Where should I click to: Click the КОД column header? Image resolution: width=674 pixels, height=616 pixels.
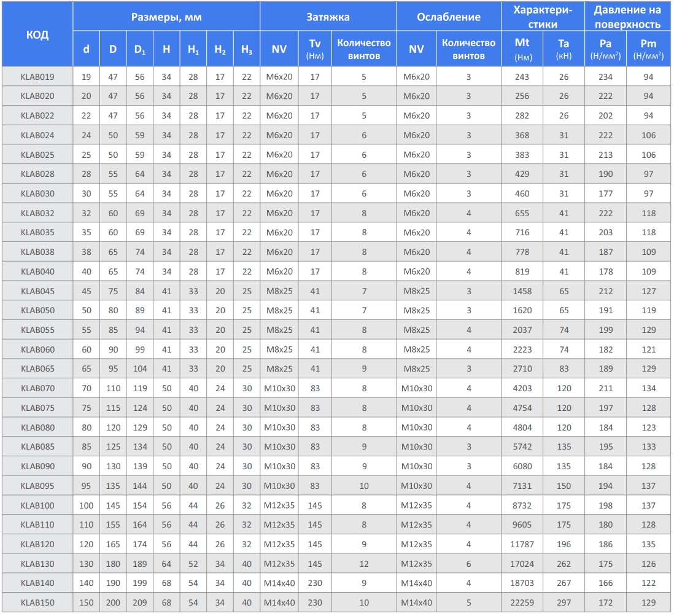(37, 34)
